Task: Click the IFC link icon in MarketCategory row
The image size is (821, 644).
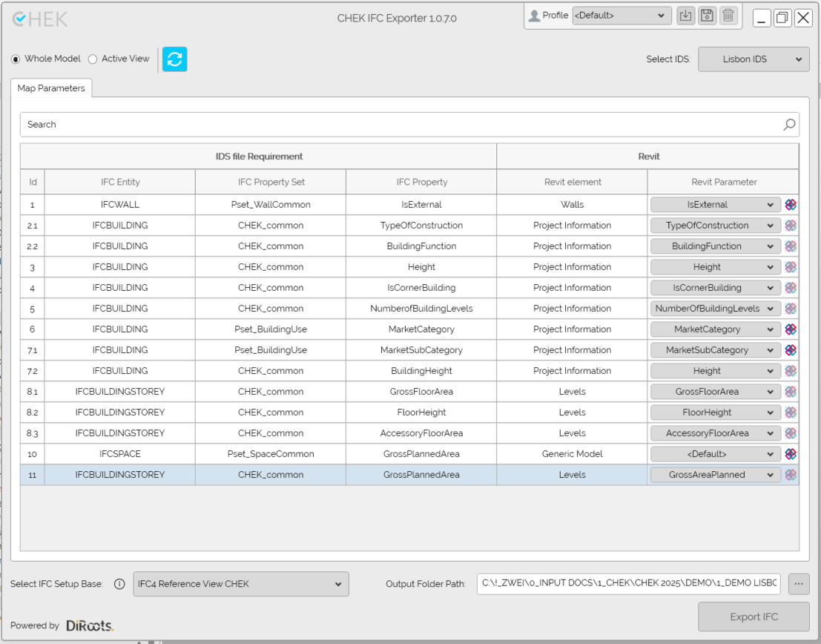Action: (x=791, y=329)
